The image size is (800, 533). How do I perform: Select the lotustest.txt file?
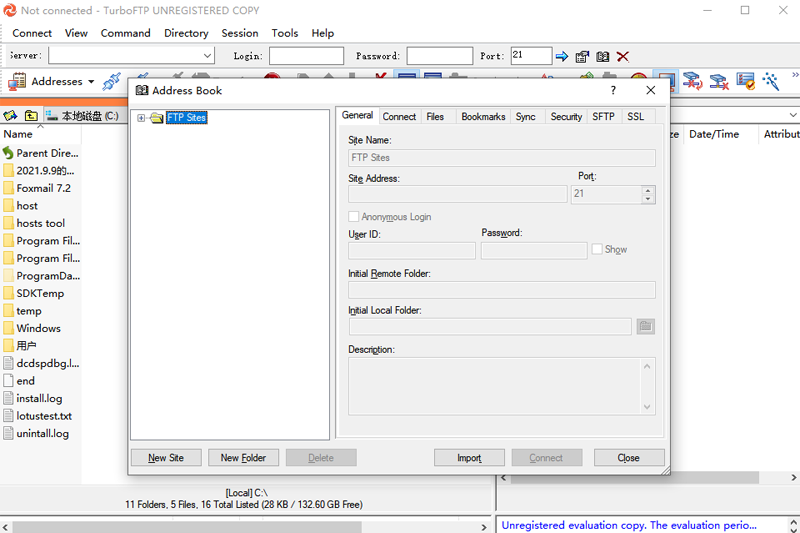(38, 416)
